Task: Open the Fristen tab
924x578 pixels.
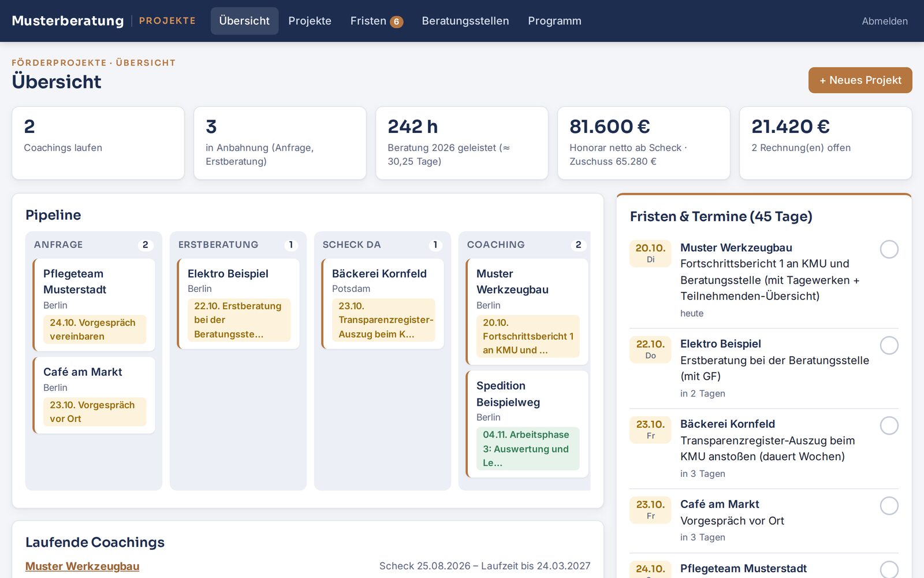Action: (x=377, y=21)
